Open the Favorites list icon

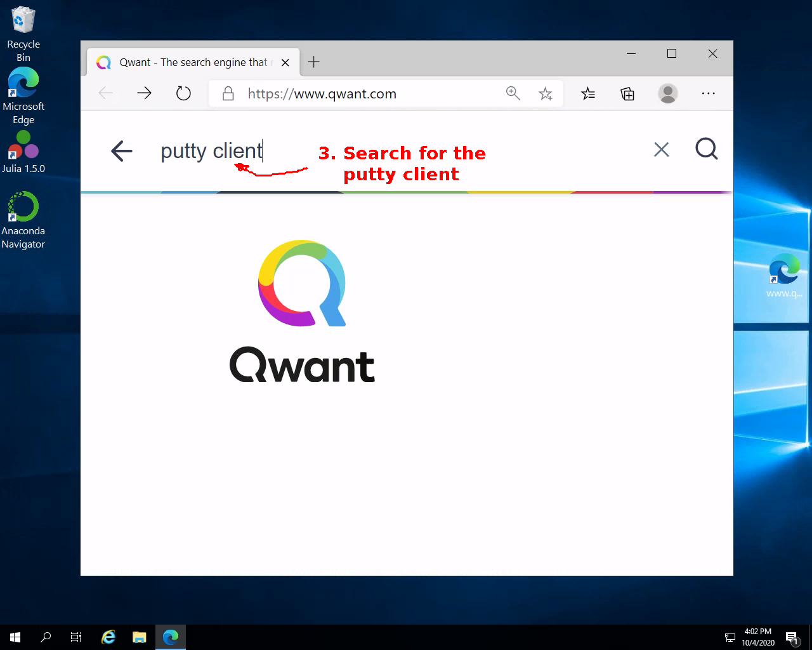pos(588,94)
